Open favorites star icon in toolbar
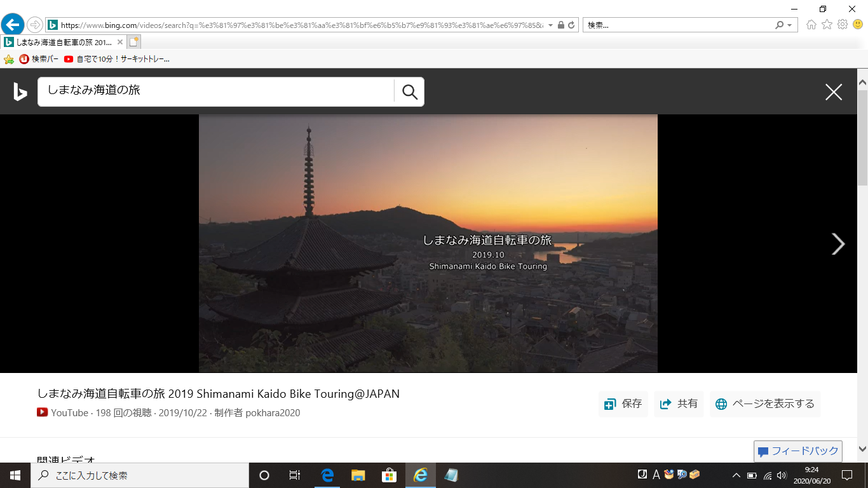Screen dimensions: 868x488 point(827,25)
